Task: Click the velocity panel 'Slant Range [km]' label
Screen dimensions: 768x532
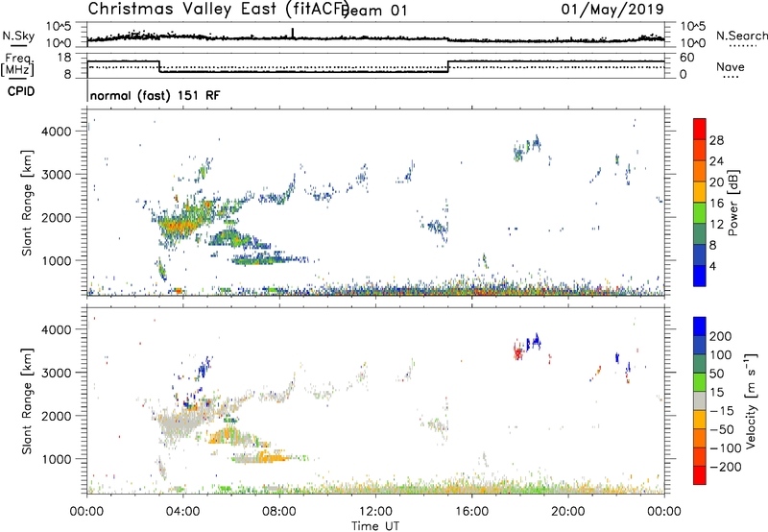Action: click(x=27, y=401)
